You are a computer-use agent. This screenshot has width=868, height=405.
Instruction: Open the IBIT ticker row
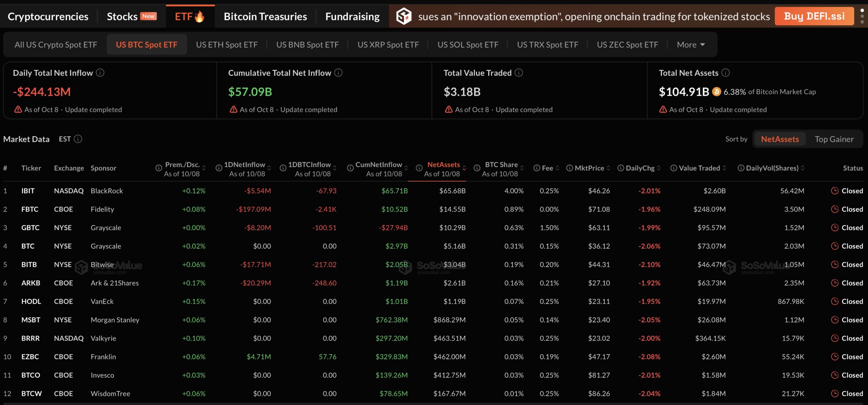point(433,190)
